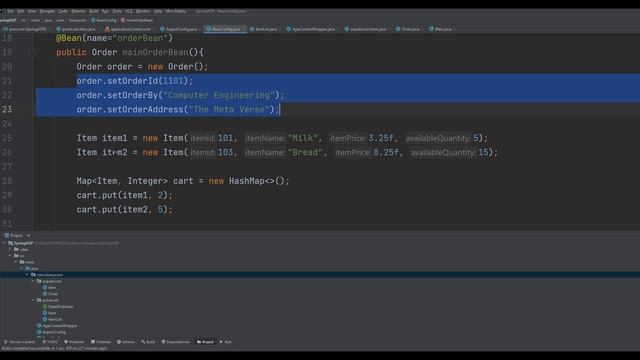Open the Dependencies tool window
640x360 pixels.
(176, 342)
